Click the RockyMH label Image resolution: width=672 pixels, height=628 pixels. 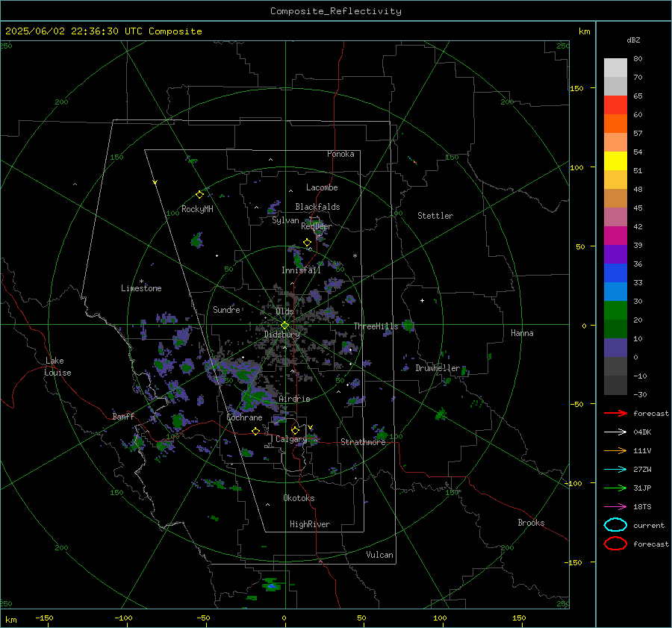pos(197,209)
